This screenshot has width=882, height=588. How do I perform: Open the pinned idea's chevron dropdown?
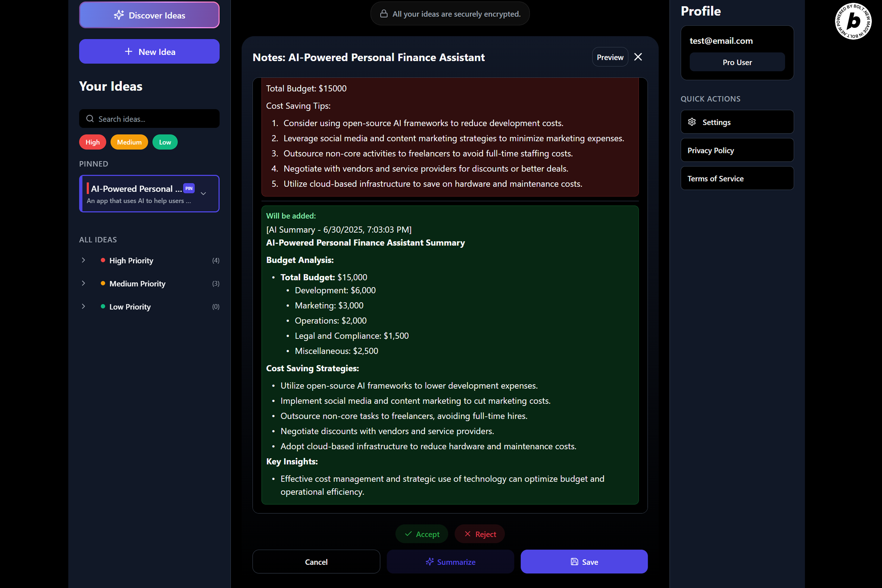click(203, 194)
